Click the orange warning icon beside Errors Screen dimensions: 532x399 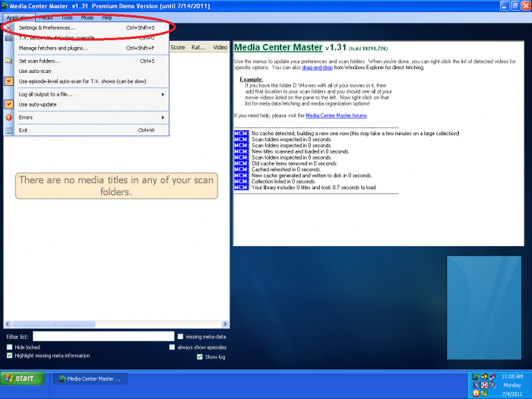click(x=9, y=117)
